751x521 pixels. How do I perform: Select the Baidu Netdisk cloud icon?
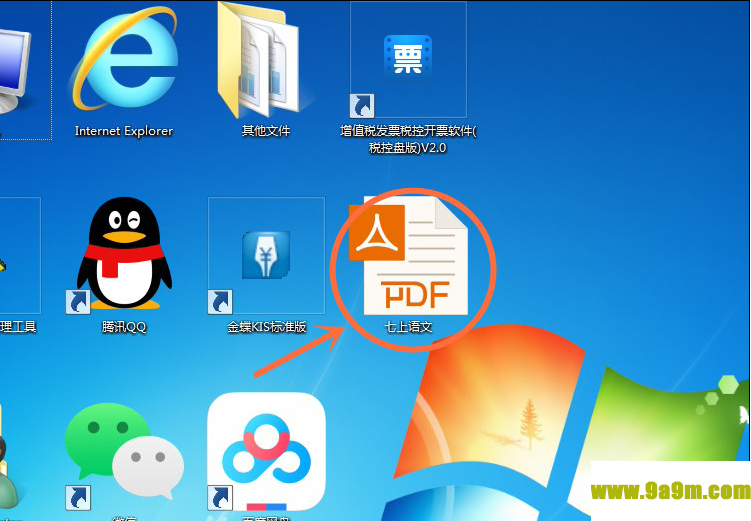tap(266, 452)
